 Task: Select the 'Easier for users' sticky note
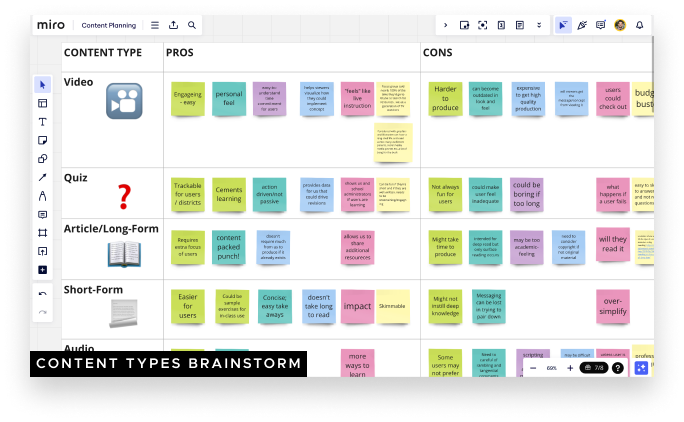(188, 306)
